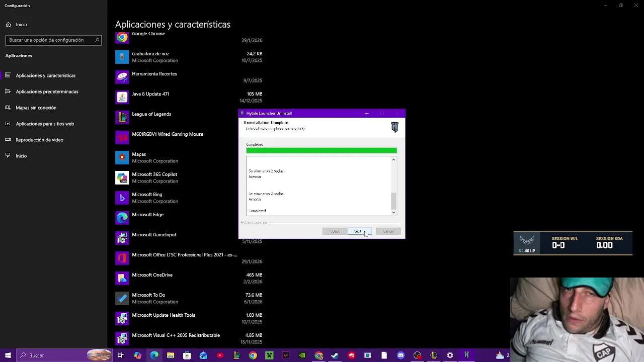The width and height of the screenshot is (644, 362).
Task: Go to Inicio at top of Settings sidebar
Action: tap(21, 24)
